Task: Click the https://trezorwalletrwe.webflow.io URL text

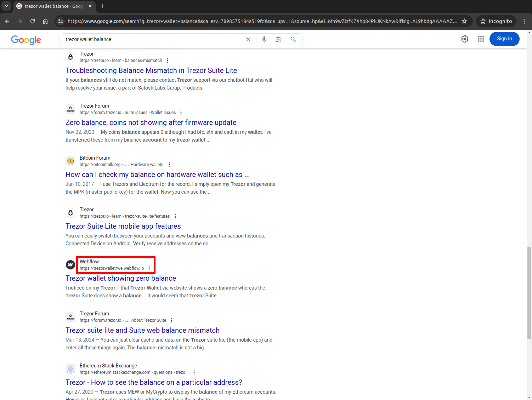Action: click(x=112, y=268)
